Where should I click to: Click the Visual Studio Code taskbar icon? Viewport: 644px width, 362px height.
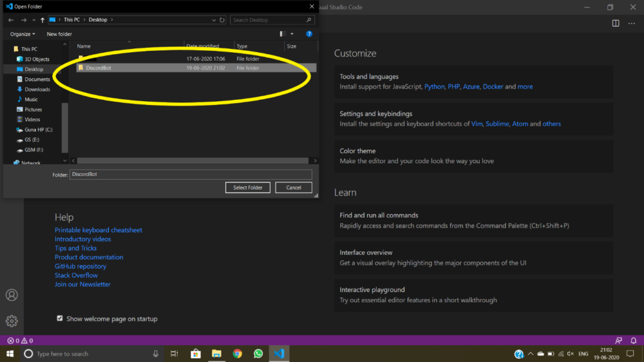click(x=279, y=354)
